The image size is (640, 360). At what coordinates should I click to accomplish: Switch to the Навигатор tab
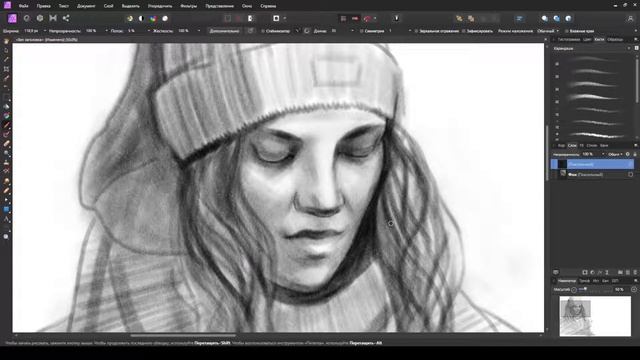[x=567, y=281]
